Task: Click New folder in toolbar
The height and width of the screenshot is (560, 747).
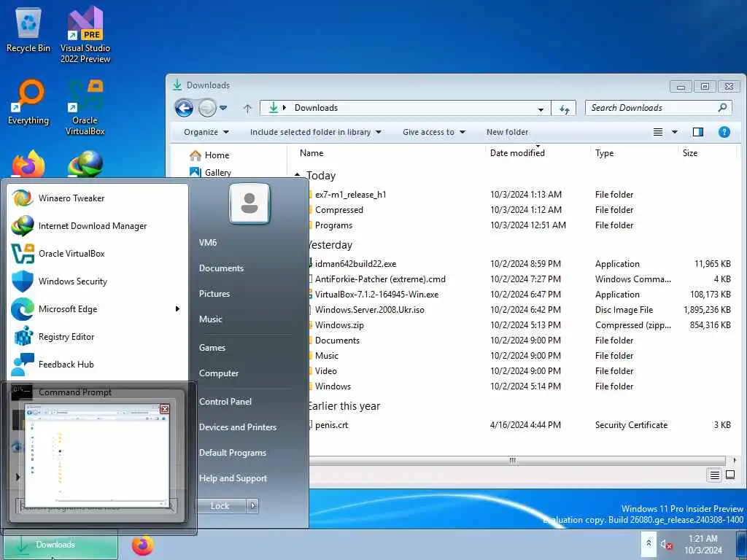Action: (508, 132)
